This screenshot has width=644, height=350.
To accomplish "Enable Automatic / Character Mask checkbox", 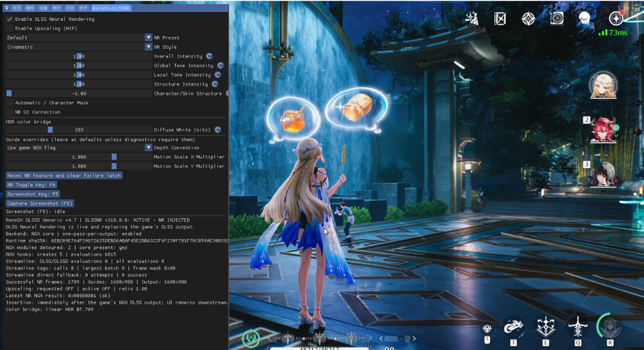I will (9, 103).
